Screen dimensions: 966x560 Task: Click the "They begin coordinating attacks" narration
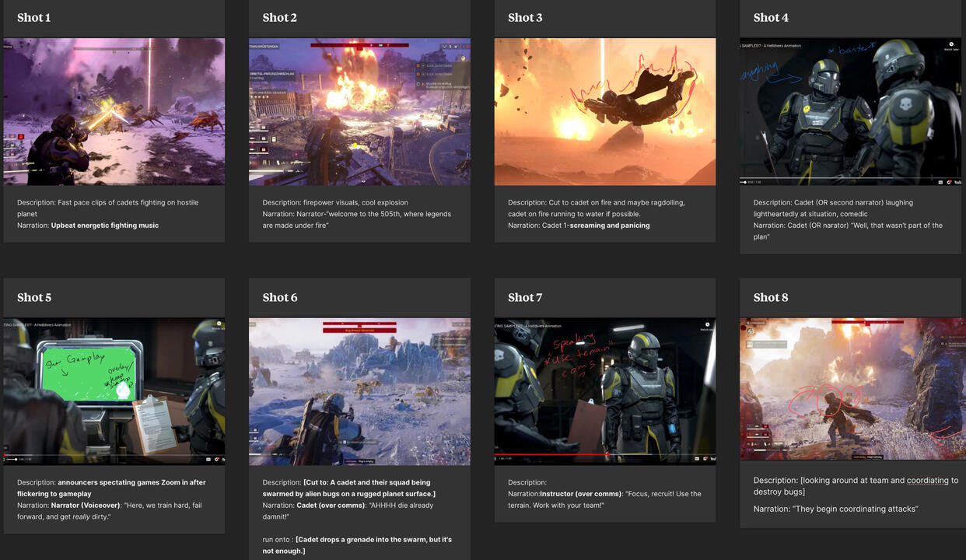click(x=836, y=509)
